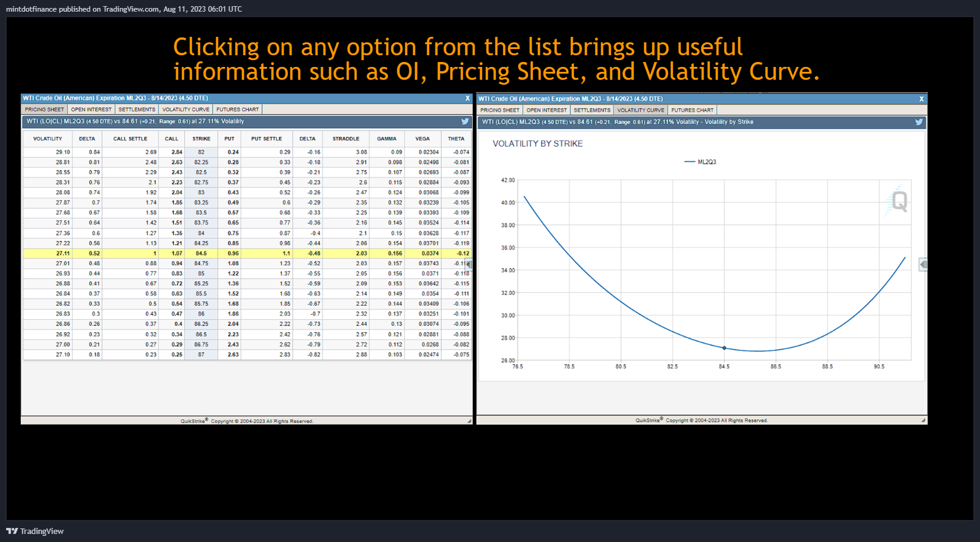
Task: Click the strike 85.25 cell
Action: click(x=201, y=284)
